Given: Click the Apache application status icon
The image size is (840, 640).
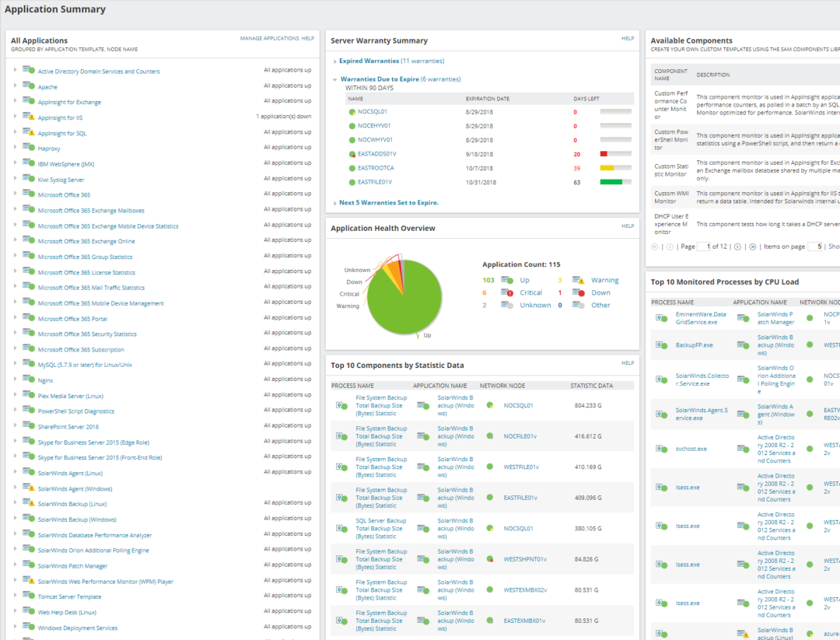Looking at the screenshot, I should 29,86.
